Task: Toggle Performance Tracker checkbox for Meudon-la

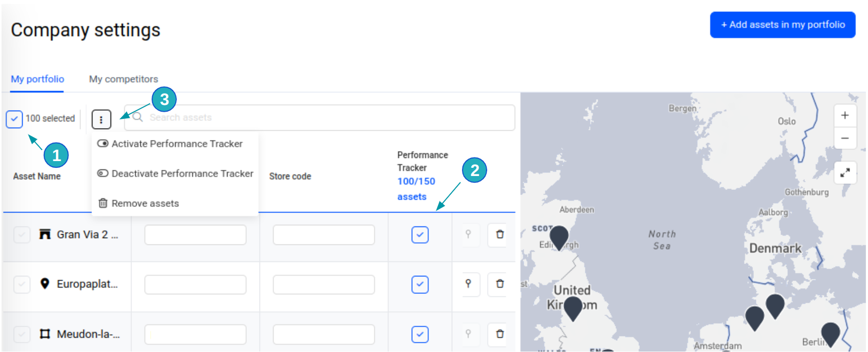Action: point(420,335)
